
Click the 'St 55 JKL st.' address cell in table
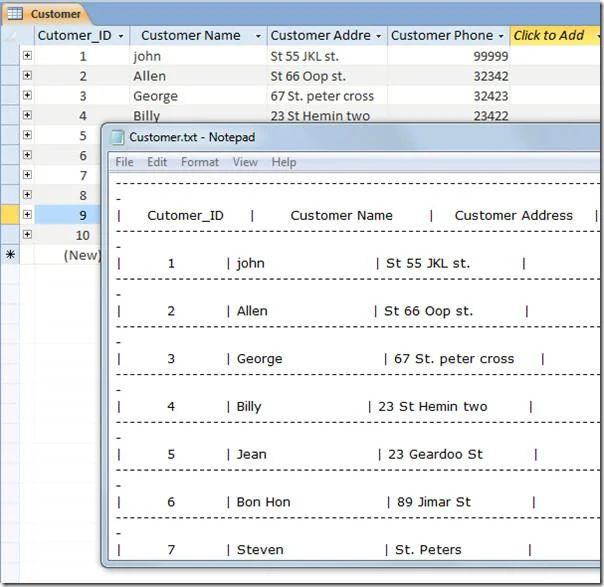(327, 56)
